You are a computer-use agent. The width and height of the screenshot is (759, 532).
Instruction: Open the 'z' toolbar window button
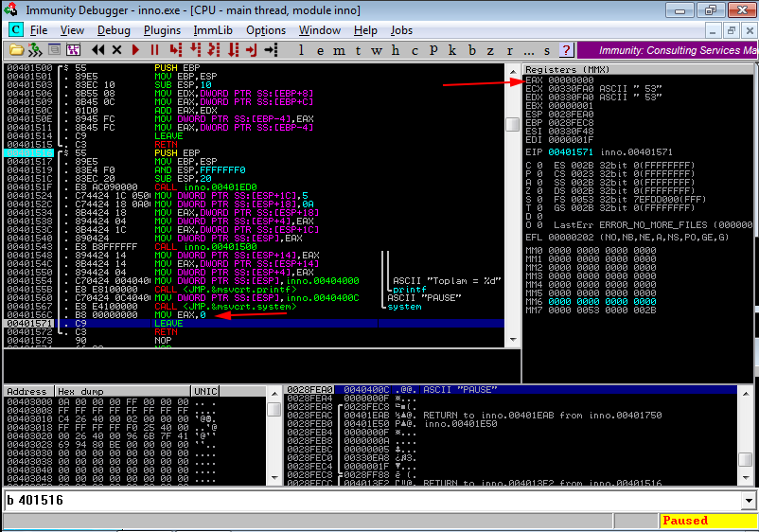490,50
